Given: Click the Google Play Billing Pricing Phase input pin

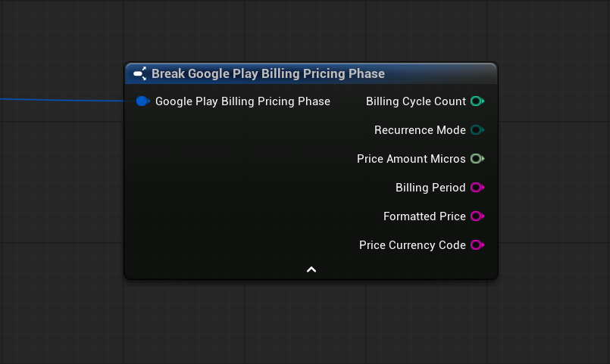Looking at the screenshot, I should pos(142,101).
